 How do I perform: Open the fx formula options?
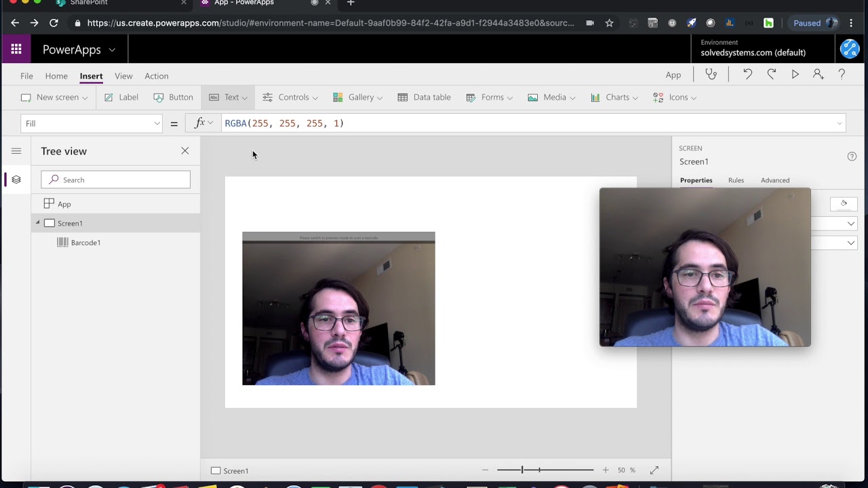[x=203, y=123]
